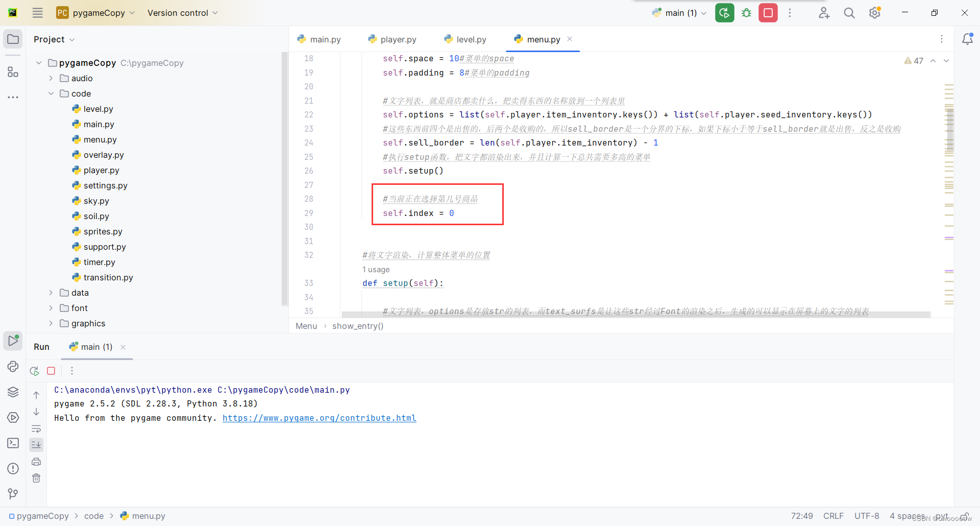Jump down the stack trace arrow
Image resolution: width=980 pixels, height=526 pixels.
36,412
